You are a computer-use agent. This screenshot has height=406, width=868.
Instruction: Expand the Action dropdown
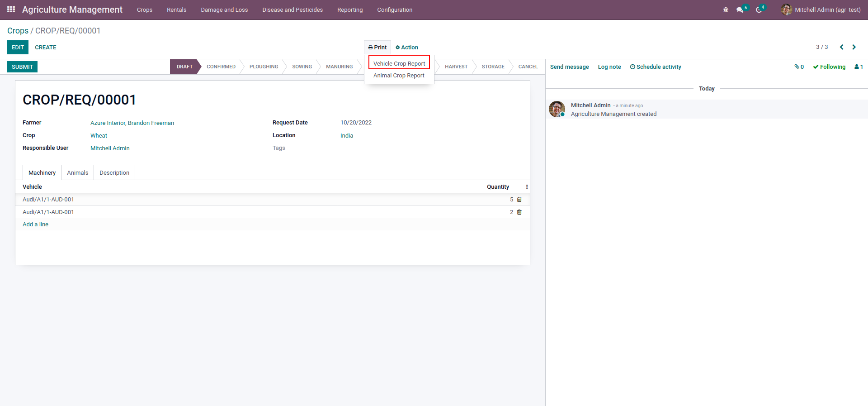[407, 48]
